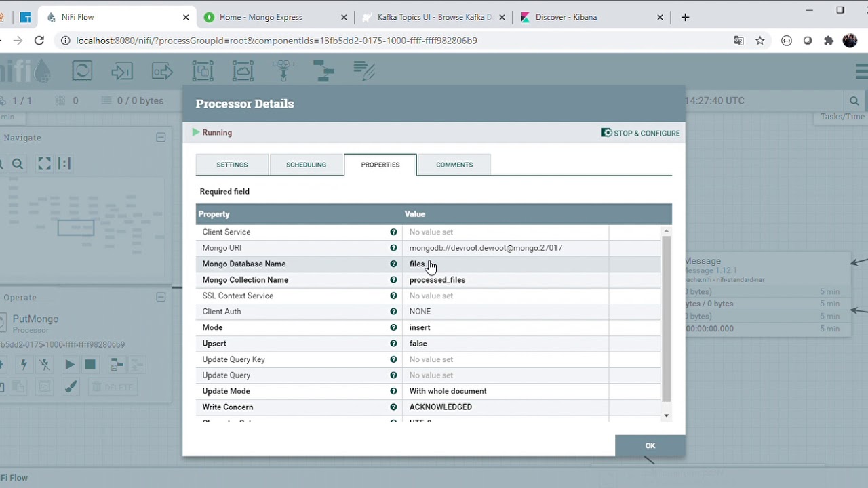Switch to the Scheduling tab

pos(306,164)
